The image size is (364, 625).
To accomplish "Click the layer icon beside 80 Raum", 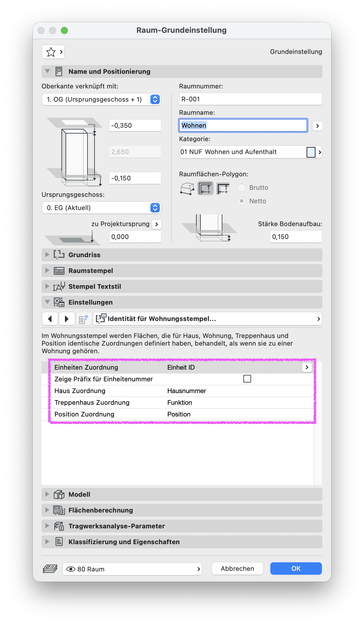I will (x=50, y=569).
